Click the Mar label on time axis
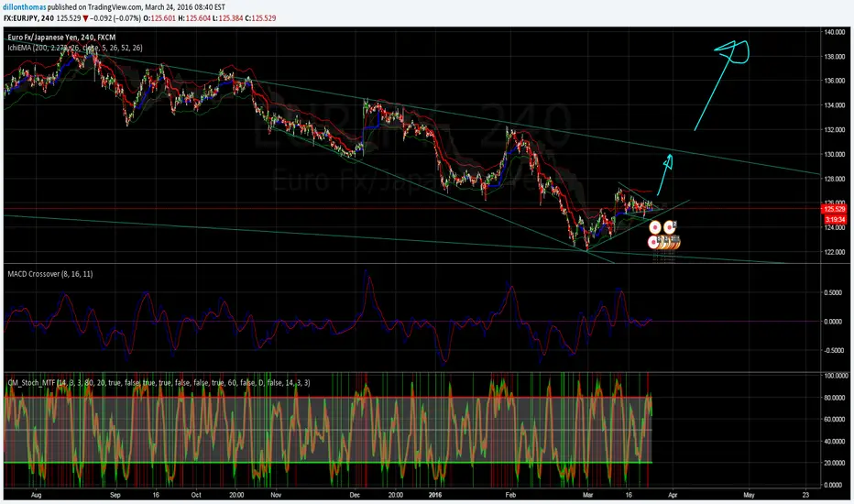Image resolution: width=854 pixels, height=504 pixels. pos(587,495)
